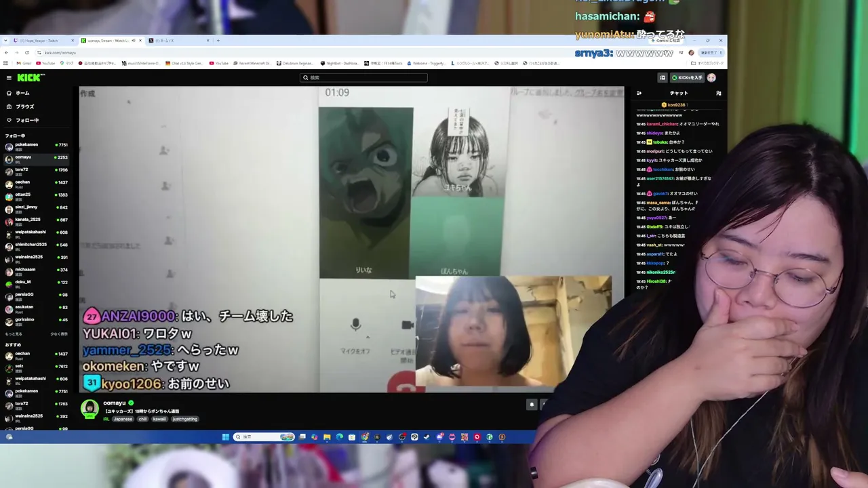
Task: Open Microsoft Store from taskbar
Action: point(352,437)
